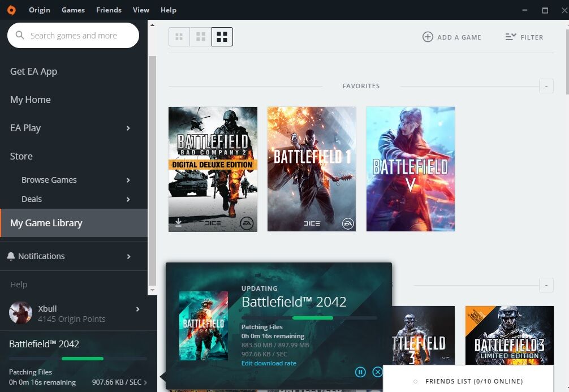Click Battlefield 2042 popup cover art

(204, 326)
